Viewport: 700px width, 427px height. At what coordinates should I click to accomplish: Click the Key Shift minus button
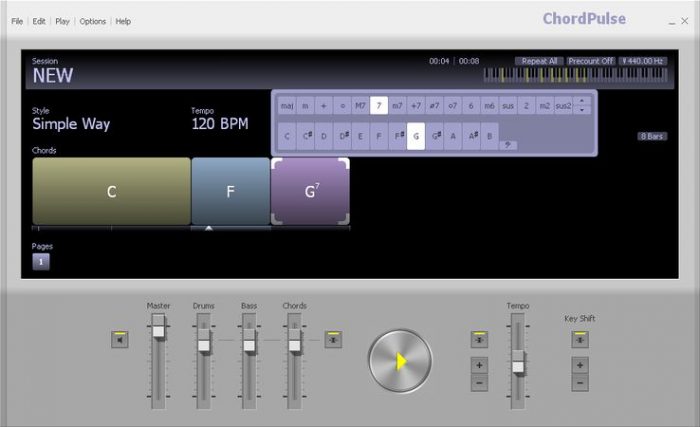[x=580, y=383]
